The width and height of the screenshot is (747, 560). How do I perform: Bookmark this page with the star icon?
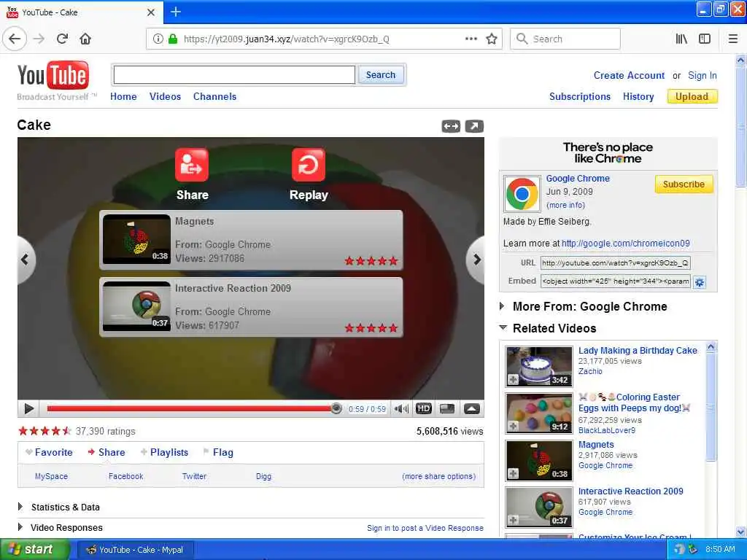pos(492,39)
